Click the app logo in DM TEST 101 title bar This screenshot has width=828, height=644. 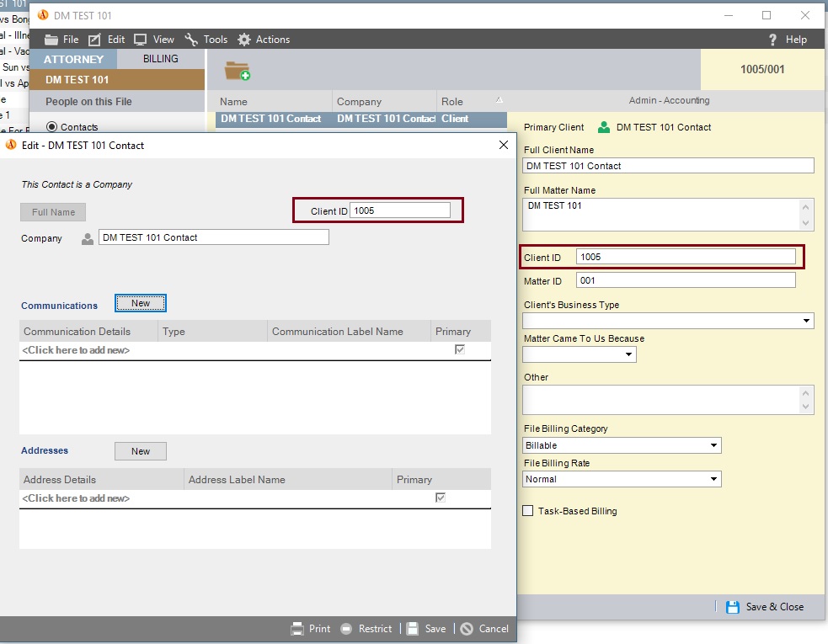coord(43,15)
